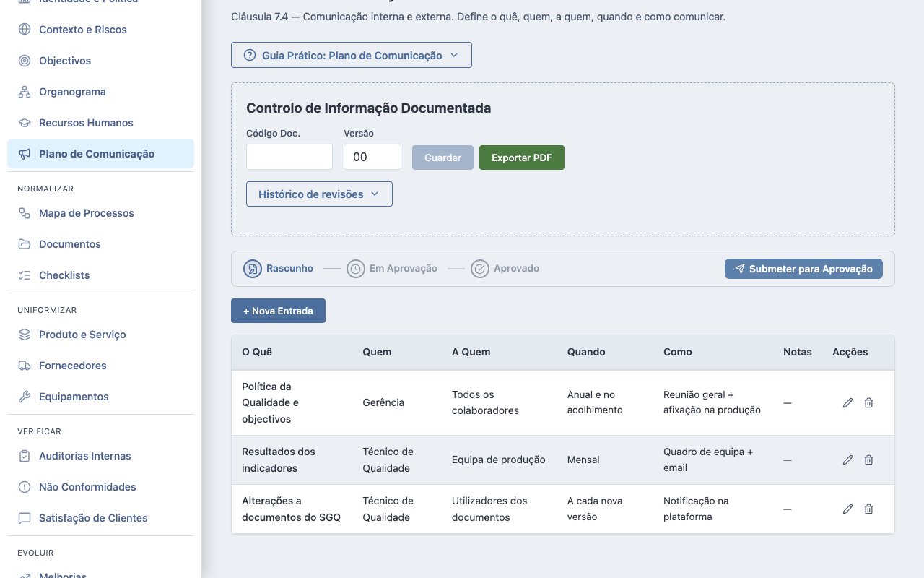
Task: Click Submeter para Aprovação button
Action: [803, 269]
